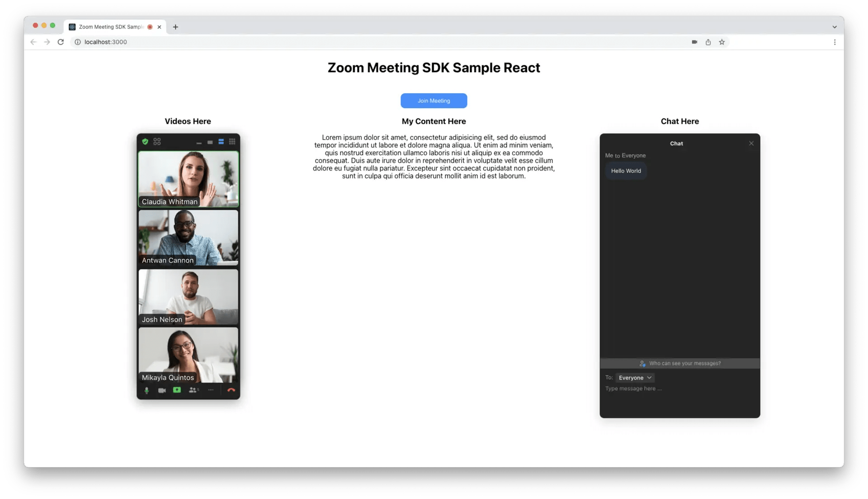Switch to the Zoom Meeting SDK Sample browser tab
The width and height of the screenshot is (868, 499).
[108, 27]
